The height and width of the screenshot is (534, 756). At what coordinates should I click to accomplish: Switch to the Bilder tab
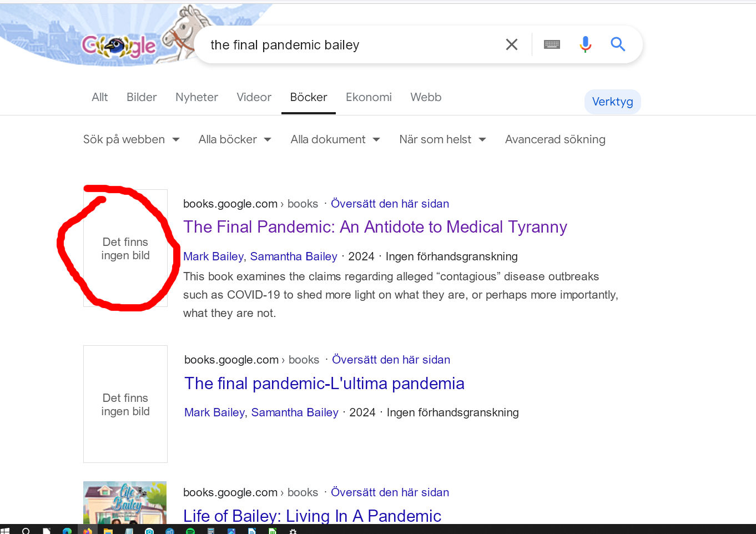[x=142, y=97]
